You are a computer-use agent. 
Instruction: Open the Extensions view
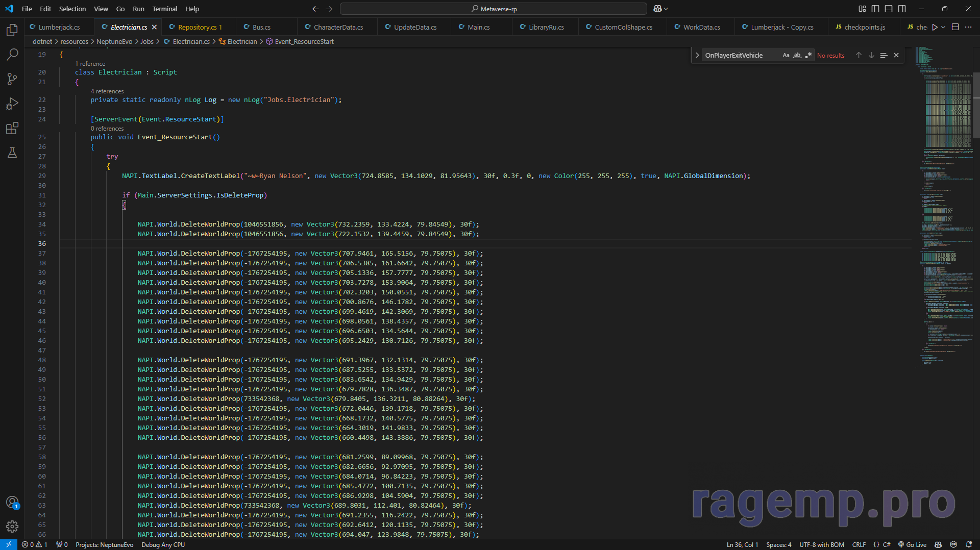(12, 128)
